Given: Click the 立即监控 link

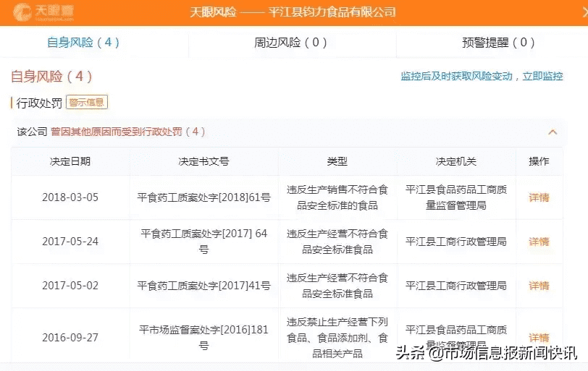Looking at the screenshot, I should (x=542, y=77).
